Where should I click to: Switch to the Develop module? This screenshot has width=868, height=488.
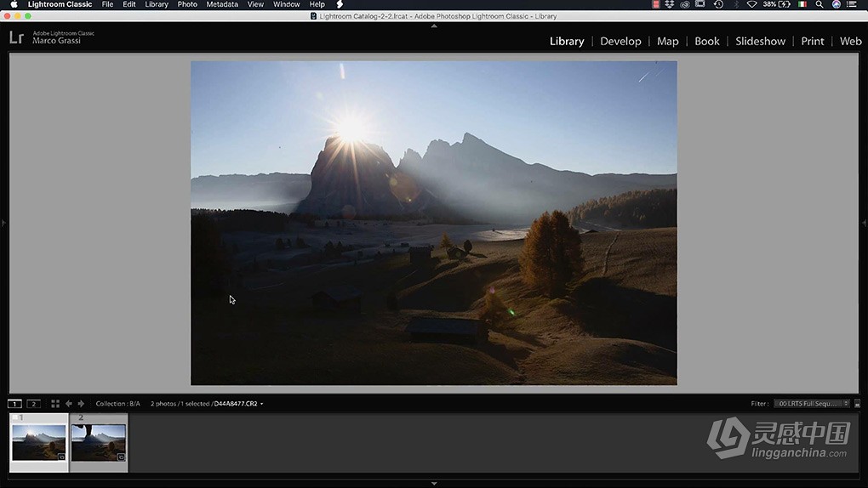620,42
